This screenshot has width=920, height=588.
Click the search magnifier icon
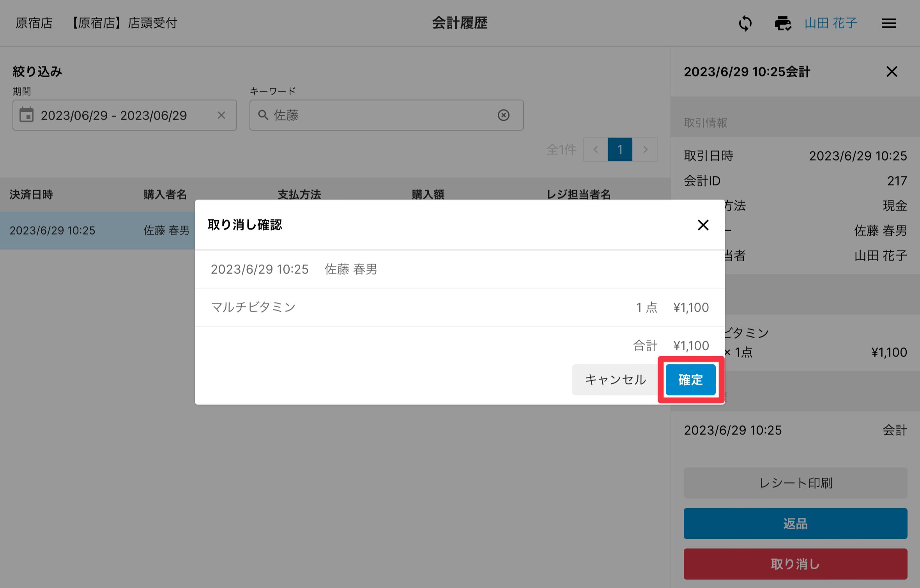[x=263, y=115]
